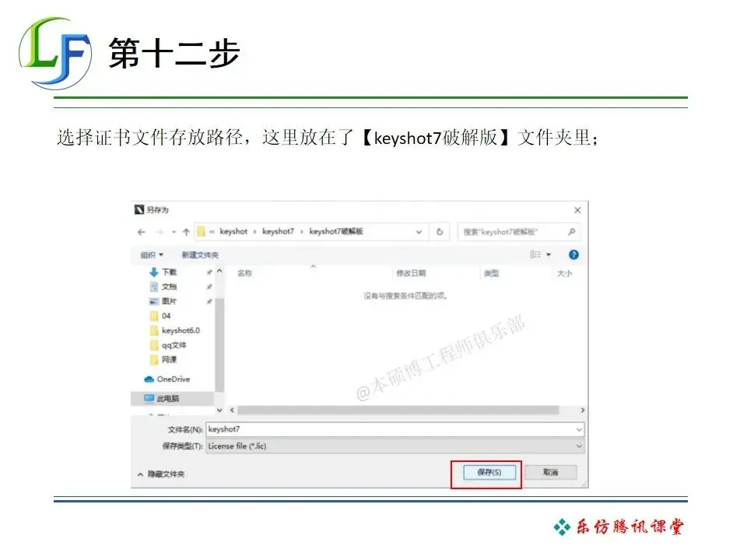Collapse folders via 隐藏文件夹 toggle

coord(160,474)
